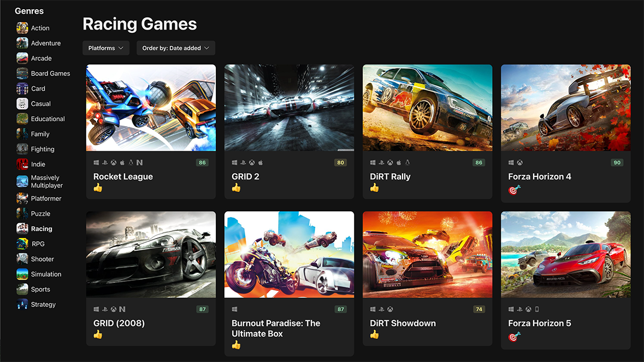The height and width of the screenshot is (362, 644).
Task: Click the Windows platform icon under Rocket League
Action: (x=96, y=162)
